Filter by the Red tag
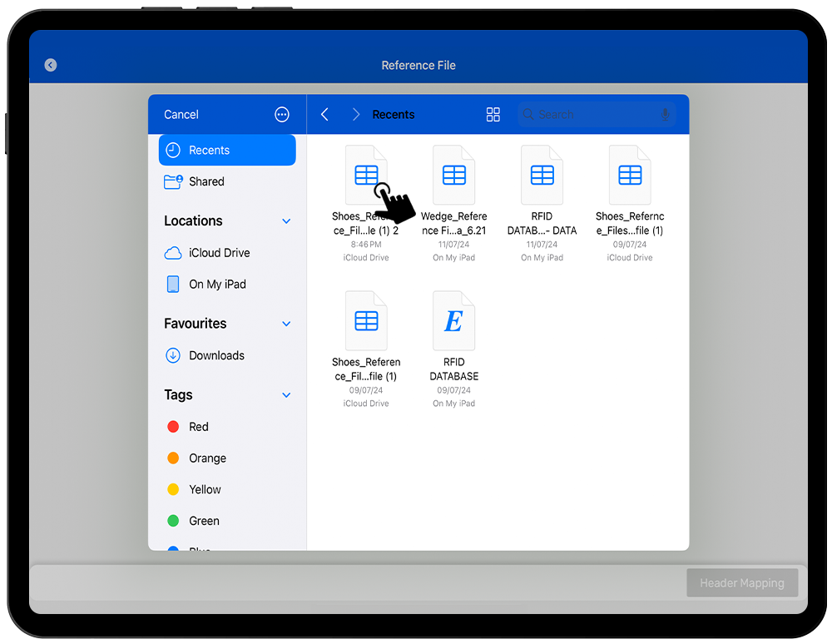Viewport: 832px width, 644px height. pyautogui.click(x=198, y=427)
